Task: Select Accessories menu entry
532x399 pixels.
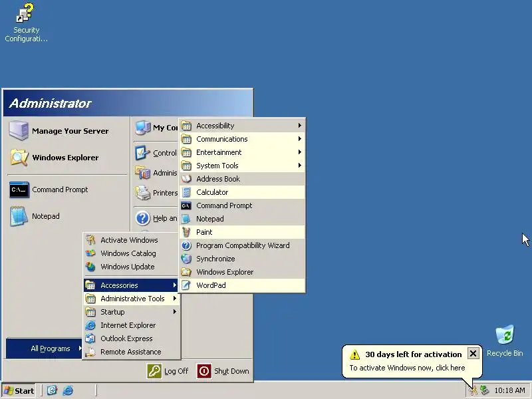Action: tap(131, 285)
